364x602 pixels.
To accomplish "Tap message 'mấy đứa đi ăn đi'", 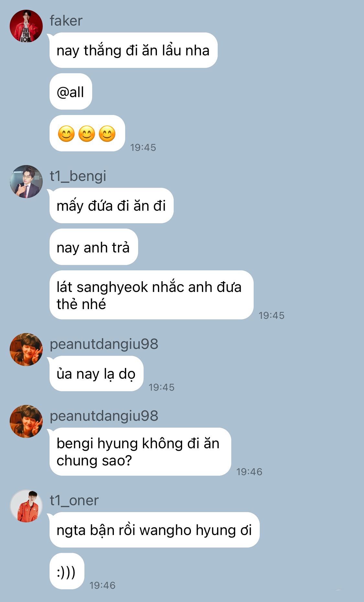I will pos(111,206).
